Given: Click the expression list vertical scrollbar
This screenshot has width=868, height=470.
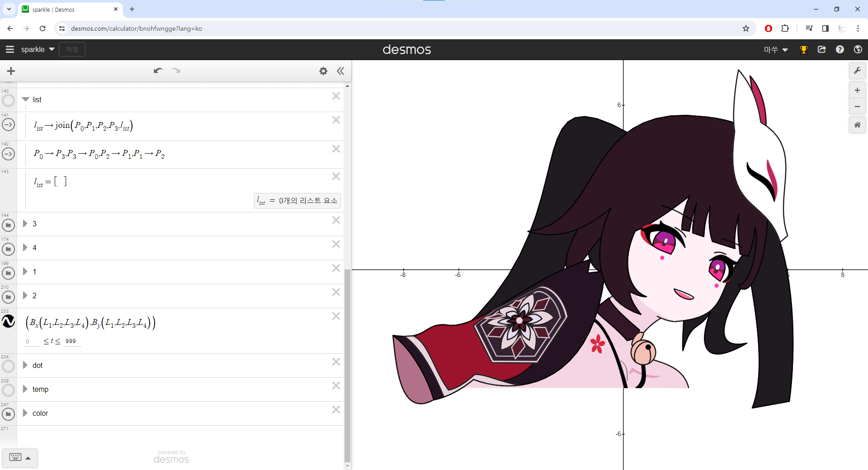Looking at the screenshot, I should pyautogui.click(x=347, y=365).
